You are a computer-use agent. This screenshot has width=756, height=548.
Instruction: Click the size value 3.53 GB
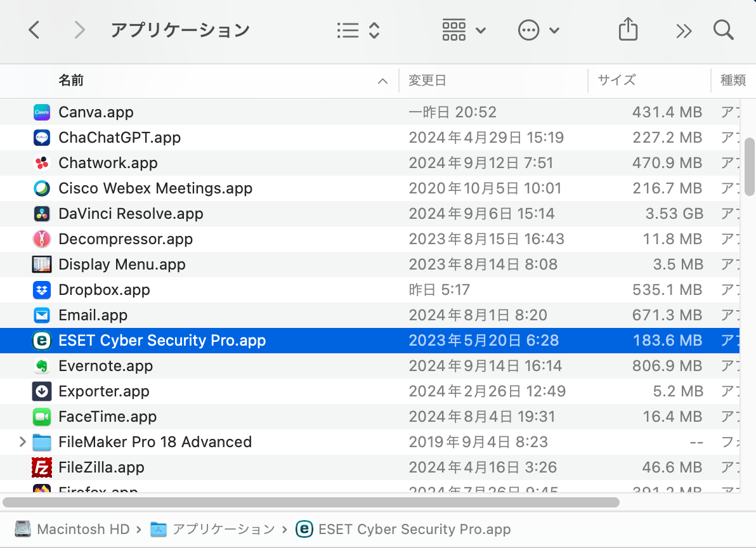[674, 214]
